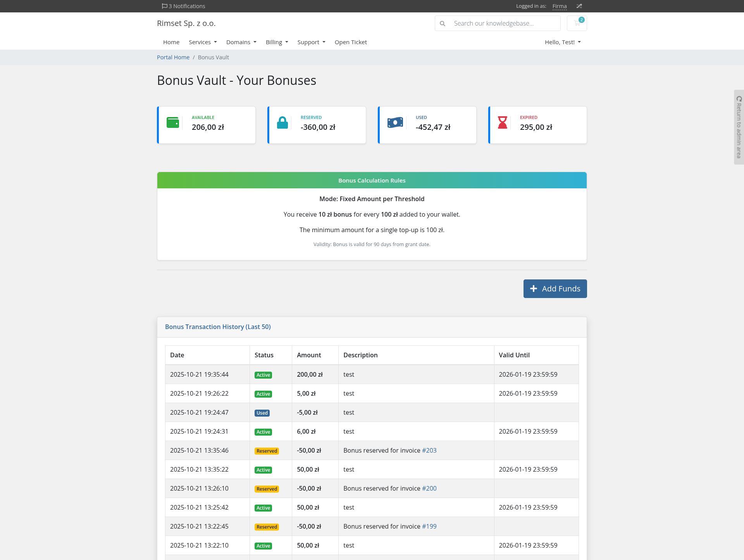
Task: Go to the Home menu item
Action: tap(171, 42)
